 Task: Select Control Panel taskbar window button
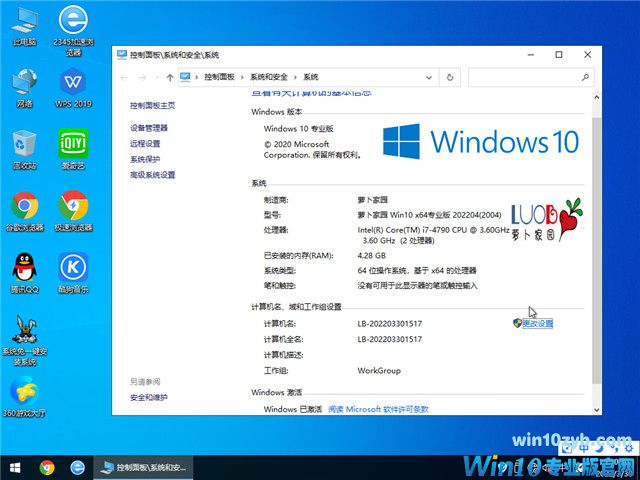tap(143, 467)
